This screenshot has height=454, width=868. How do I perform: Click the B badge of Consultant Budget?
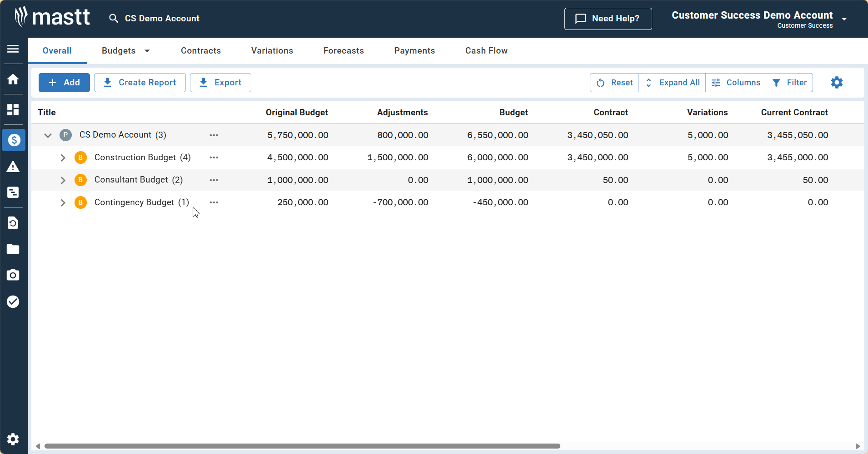click(81, 180)
